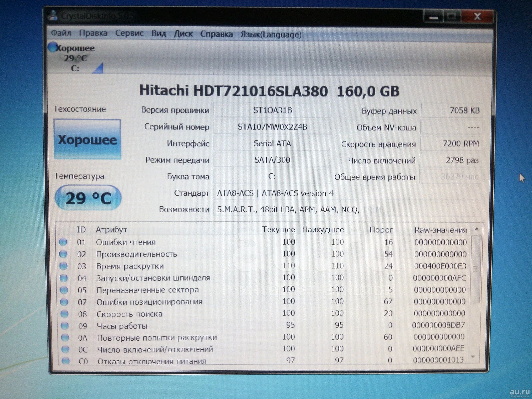Click the 7200 RPM rotation speed value

click(451, 144)
